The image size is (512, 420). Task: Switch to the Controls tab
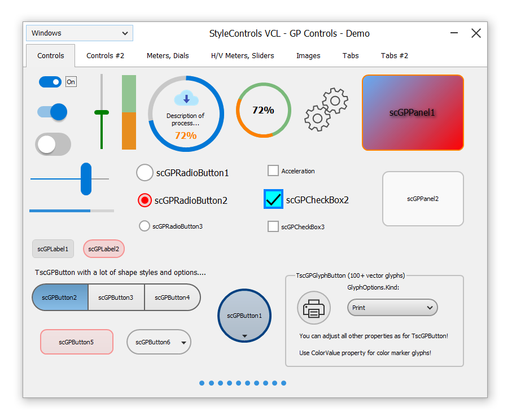[51, 55]
